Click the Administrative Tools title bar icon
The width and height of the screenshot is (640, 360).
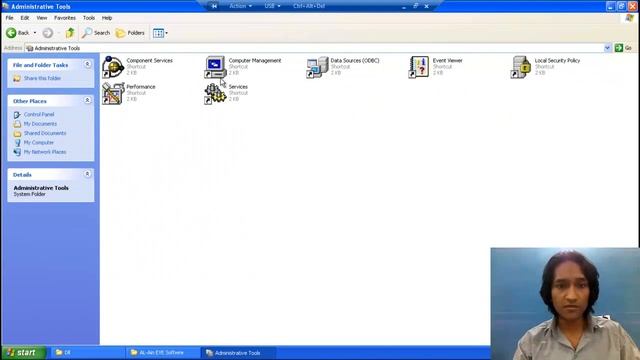point(5,6)
